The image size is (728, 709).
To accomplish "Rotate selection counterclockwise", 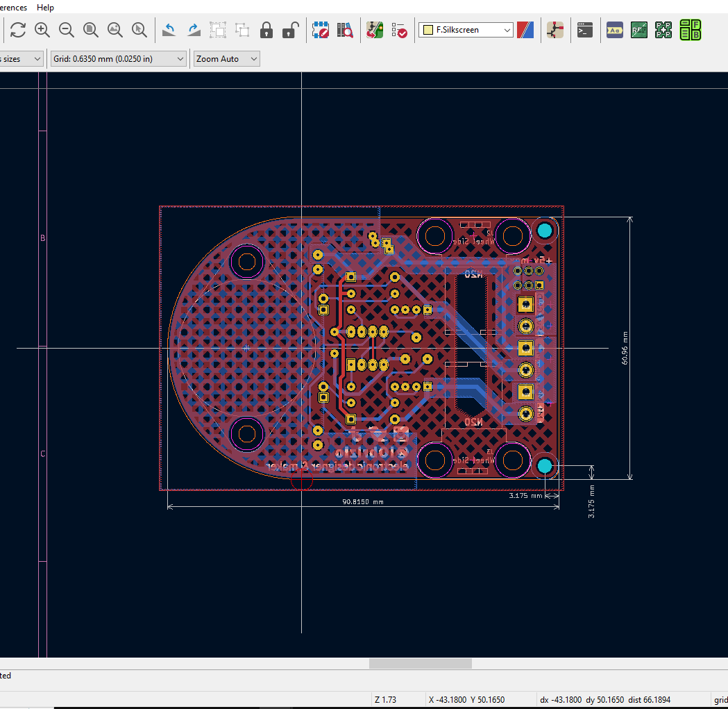I will pyautogui.click(x=169, y=30).
